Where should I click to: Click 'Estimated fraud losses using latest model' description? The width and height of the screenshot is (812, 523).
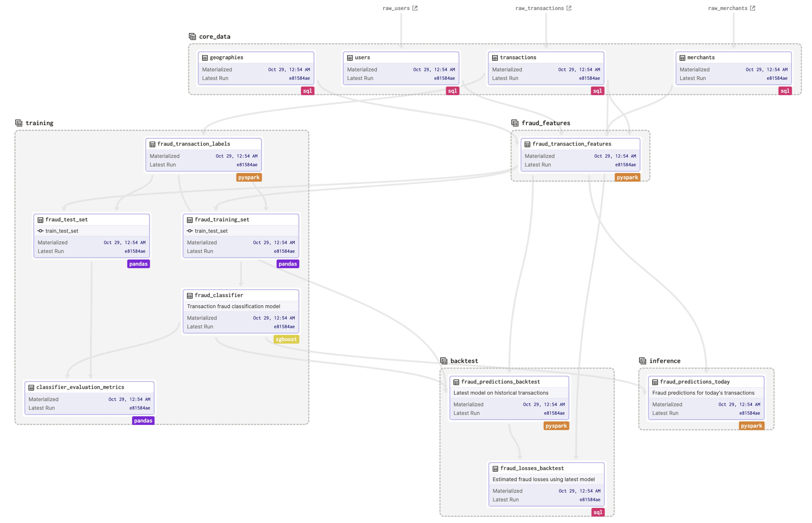point(544,480)
